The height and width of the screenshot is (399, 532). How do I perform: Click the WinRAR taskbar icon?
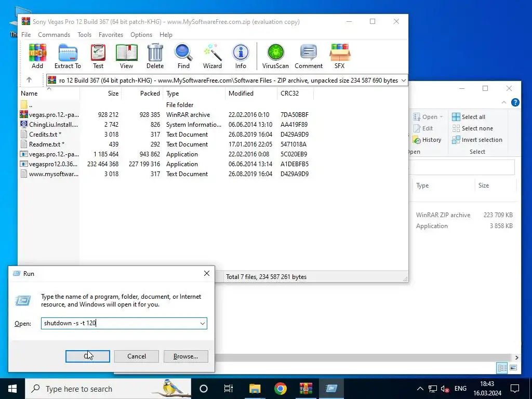[x=305, y=389]
